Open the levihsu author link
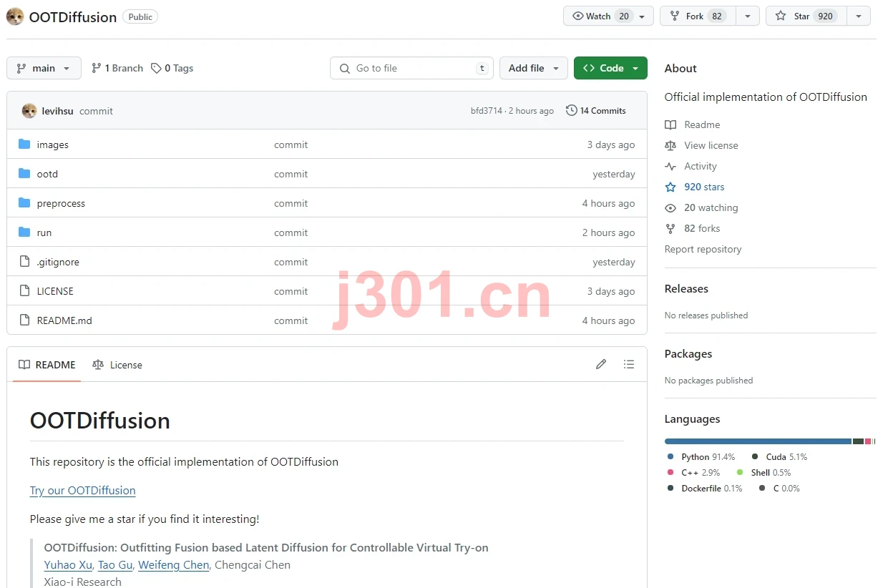Image resolution: width=888 pixels, height=588 pixels. pos(58,111)
